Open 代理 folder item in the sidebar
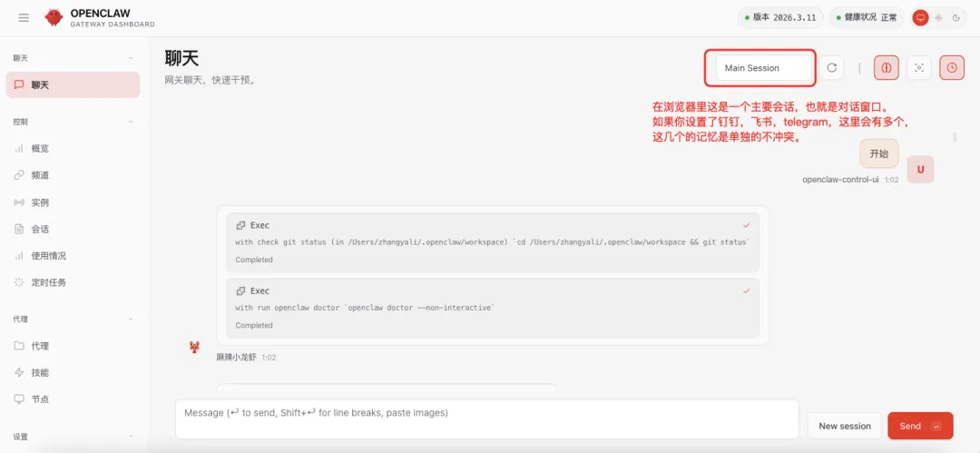980x453 pixels. [73, 346]
